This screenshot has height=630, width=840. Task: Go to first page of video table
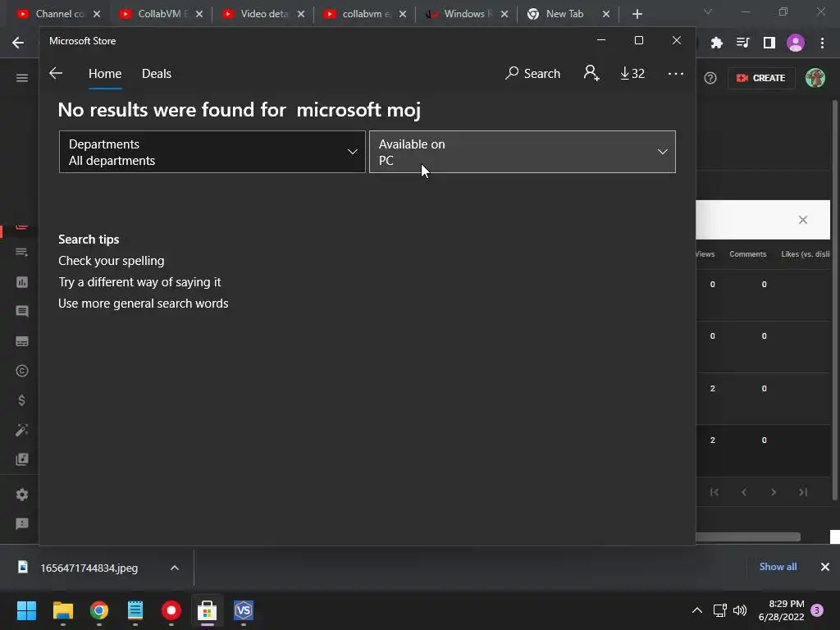click(x=714, y=492)
